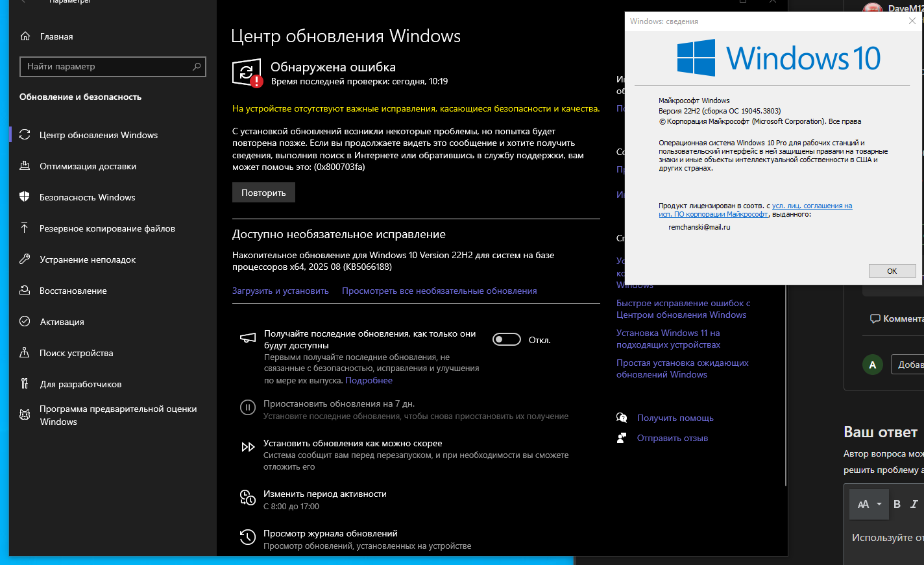Click the Изменить период активности clock icon
Screen dimensions: 924x565
248,498
